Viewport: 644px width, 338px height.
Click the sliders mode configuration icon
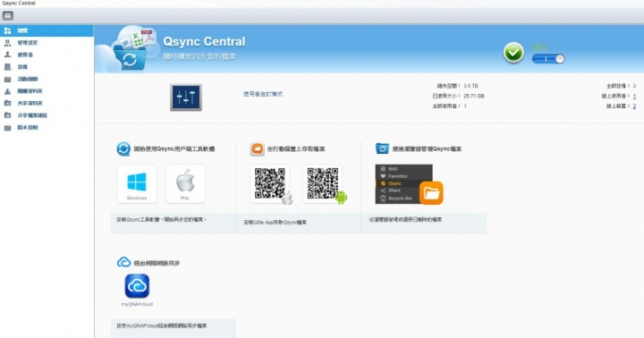click(x=186, y=97)
